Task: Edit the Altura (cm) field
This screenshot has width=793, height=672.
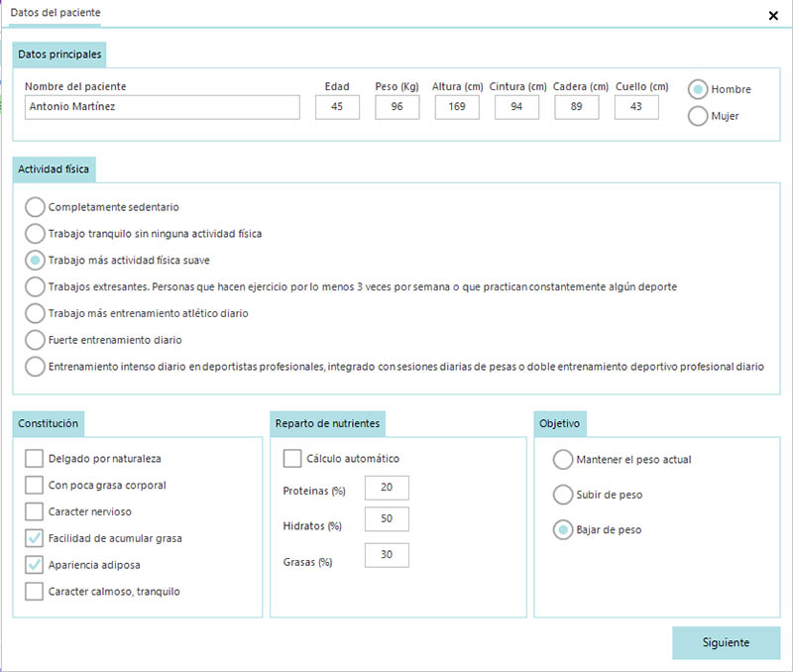Action: click(457, 107)
